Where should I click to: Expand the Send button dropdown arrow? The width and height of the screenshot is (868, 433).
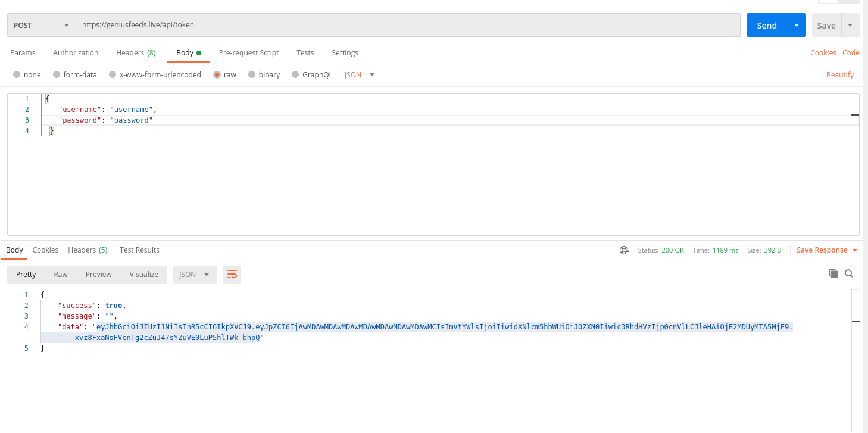(796, 25)
